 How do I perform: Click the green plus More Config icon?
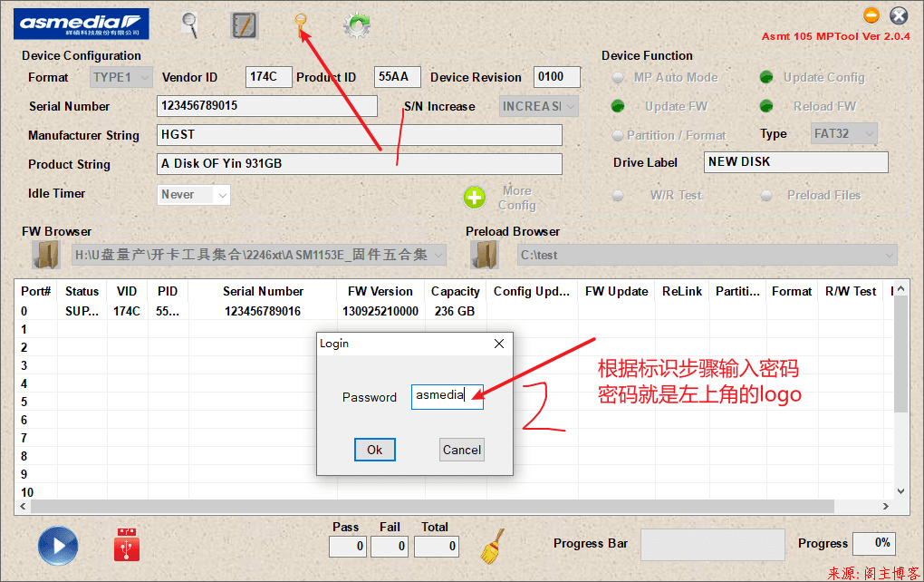pos(475,199)
